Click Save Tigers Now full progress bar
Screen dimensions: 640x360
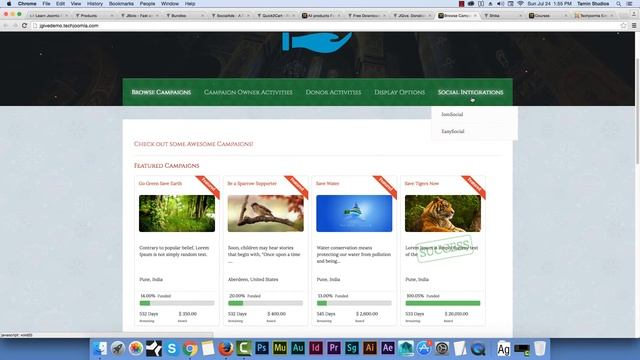pyautogui.click(x=443, y=303)
